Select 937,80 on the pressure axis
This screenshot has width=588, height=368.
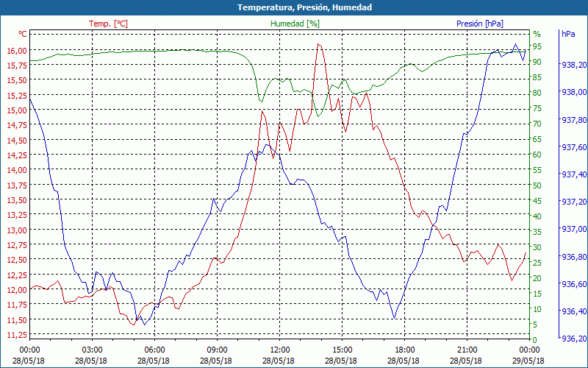574,120
